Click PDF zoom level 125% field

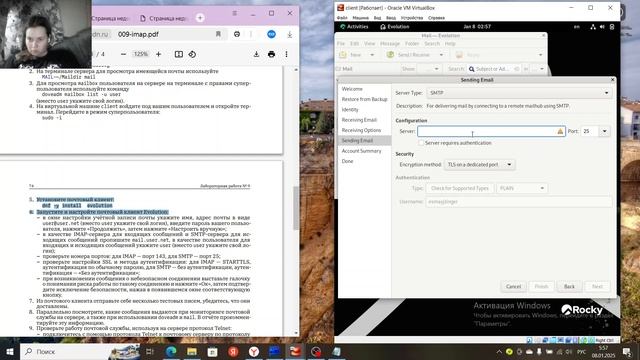point(141,54)
